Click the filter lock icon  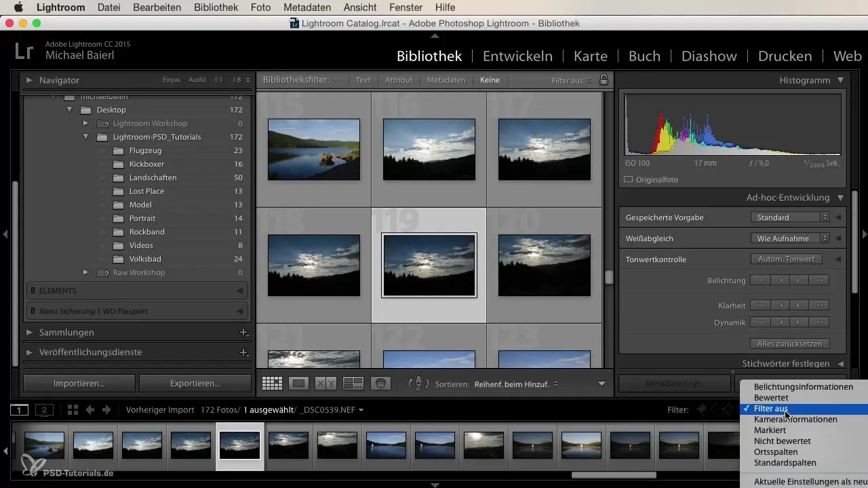(604, 80)
